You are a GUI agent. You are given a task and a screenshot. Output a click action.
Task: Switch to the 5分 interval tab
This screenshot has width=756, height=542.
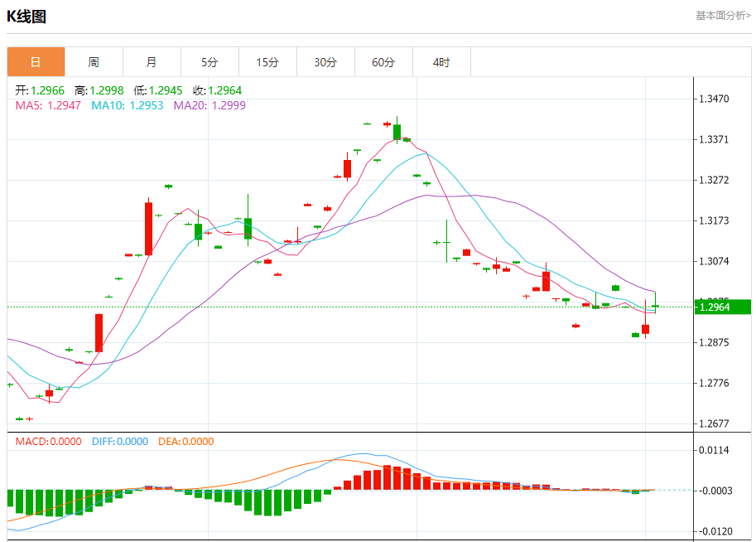tap(209, 62)
